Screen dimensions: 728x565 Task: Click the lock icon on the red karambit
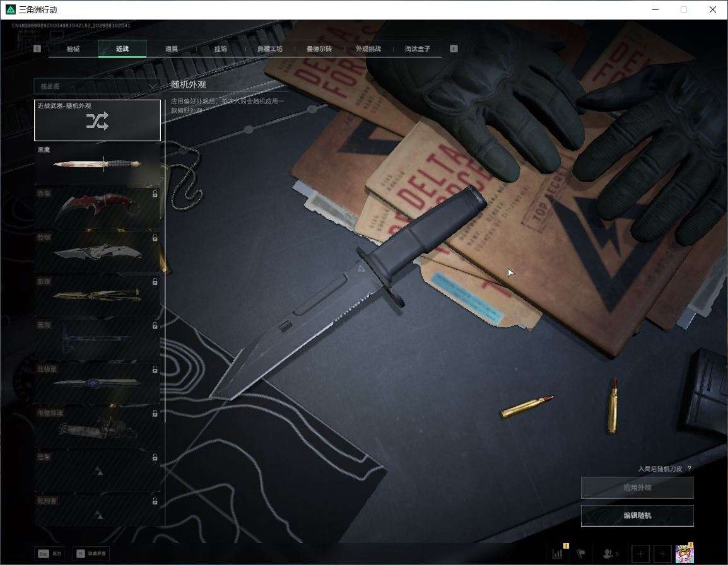click(x=155, y=194)
